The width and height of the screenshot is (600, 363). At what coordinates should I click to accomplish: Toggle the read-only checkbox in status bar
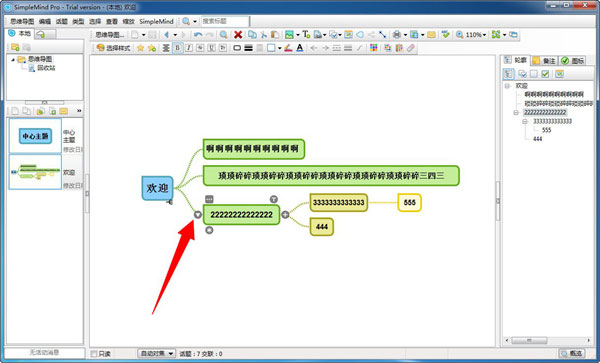click(x=94, y=354)
